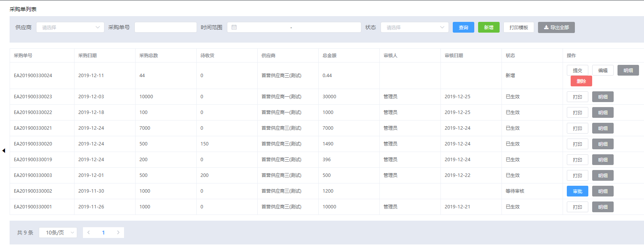Click the left sidebar collapse arrow
This screenshot has width=644, height=246.
tap(3, 151)
